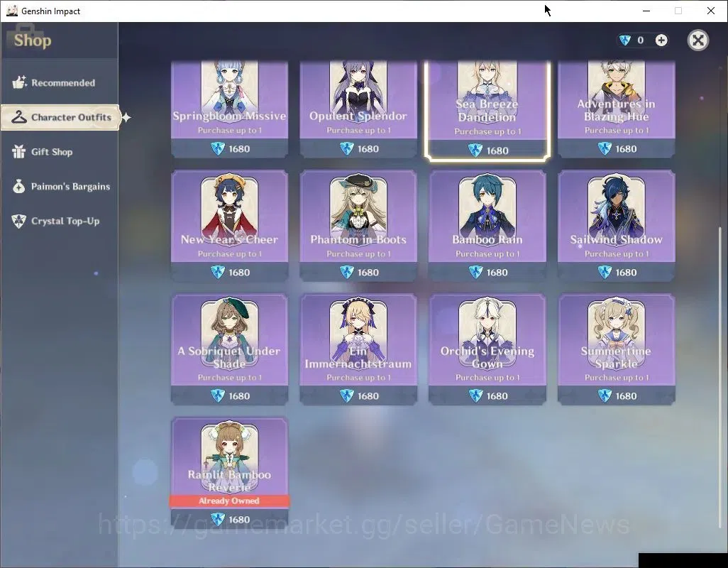728x568 pixels.
Task: Click crystal icon on Phantom in Boots price
Action: (347, 272)
